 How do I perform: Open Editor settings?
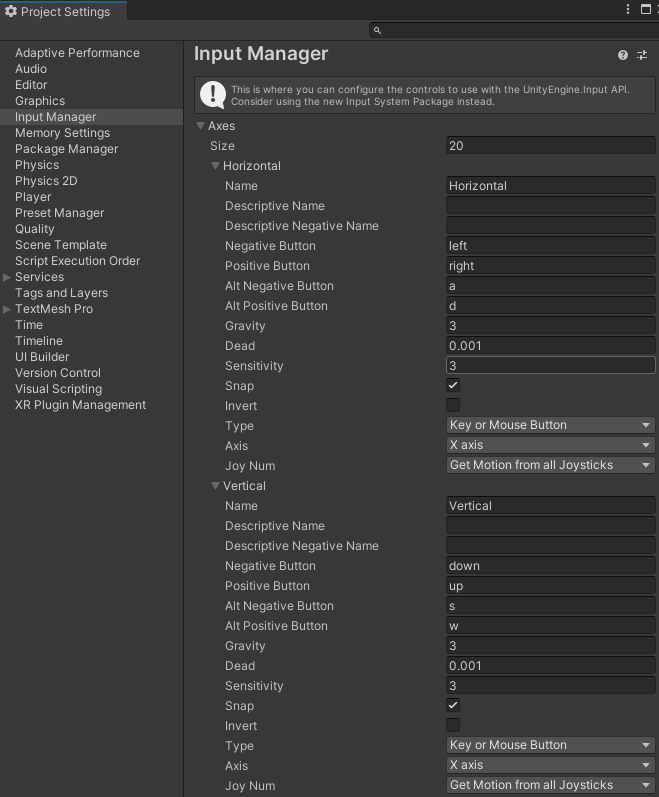click(x=31, y=85)
